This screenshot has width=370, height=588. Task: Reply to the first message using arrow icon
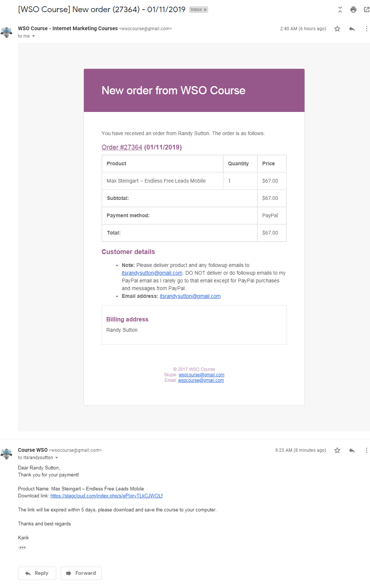pos(352,29)
